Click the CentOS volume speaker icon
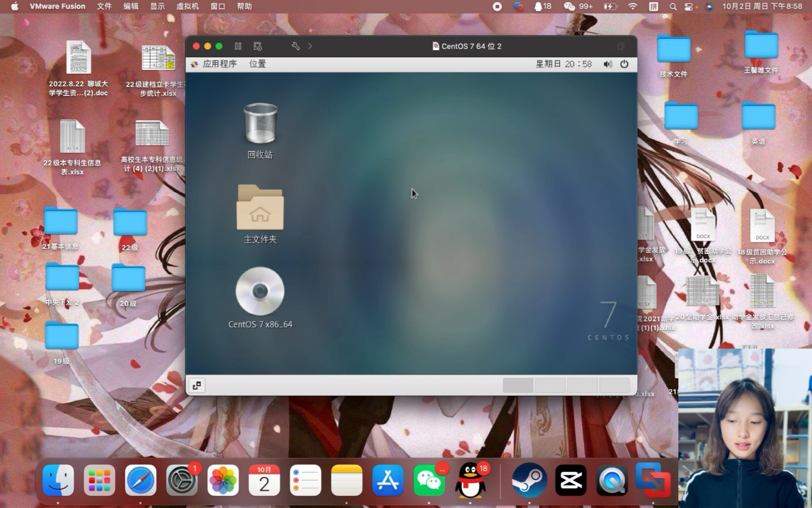Image resolution: width=812 pixels, height=508 pixels. click(x=608, y=64)
